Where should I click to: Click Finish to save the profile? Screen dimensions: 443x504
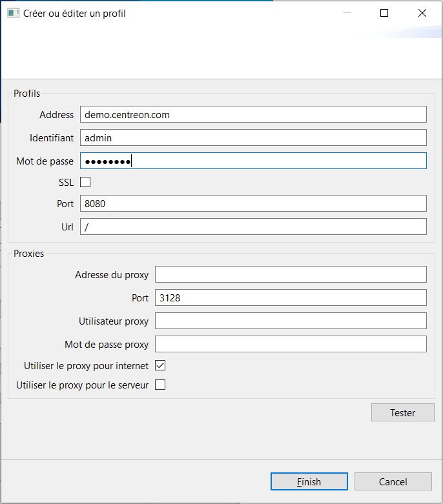point(309,481)
